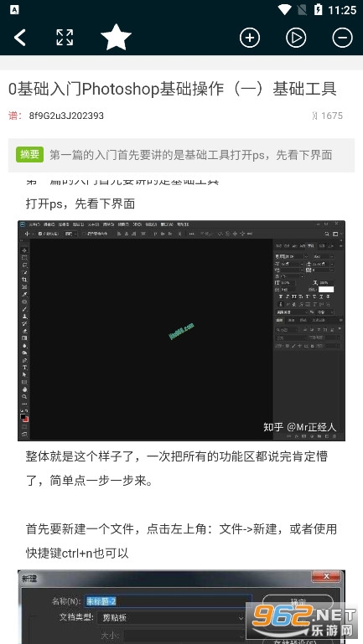This screenshot has height=644, width=363.
Task: Favorite the article with the star icon
Action: pos(116,38)
